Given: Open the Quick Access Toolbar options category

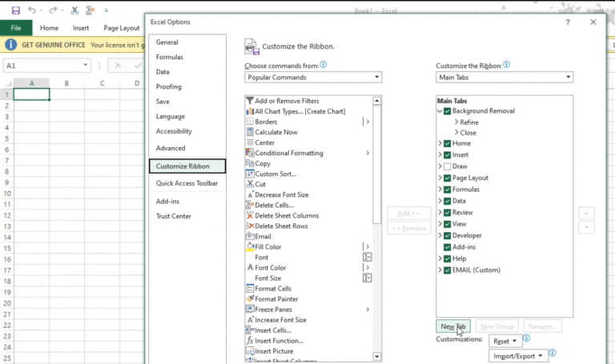Looking at the screenshot, I should tap(187, 183).
